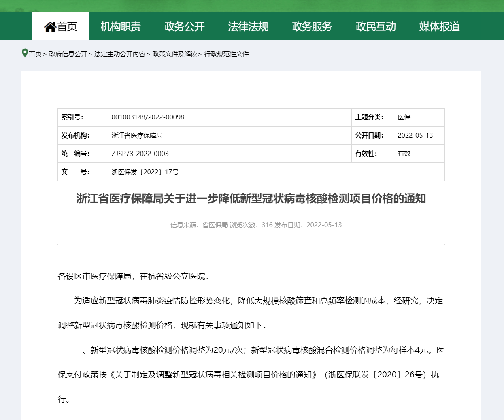Click paragraph beginning 为适应新型冠状病毒肺炎疫情

click(x=258, y=301)
